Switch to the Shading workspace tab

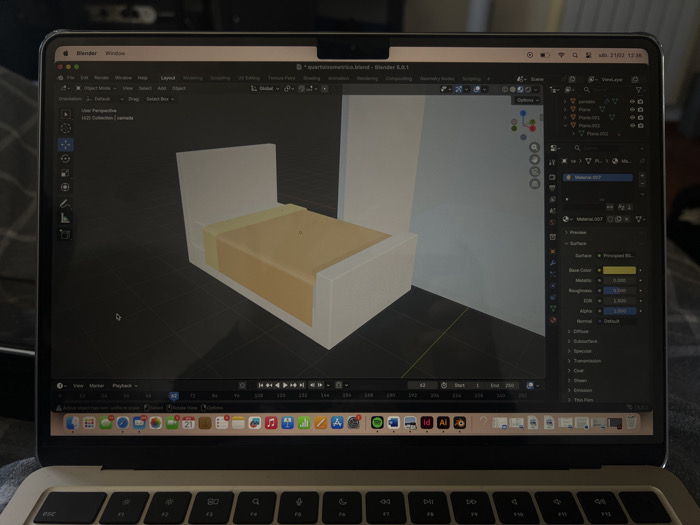point(311,78)
